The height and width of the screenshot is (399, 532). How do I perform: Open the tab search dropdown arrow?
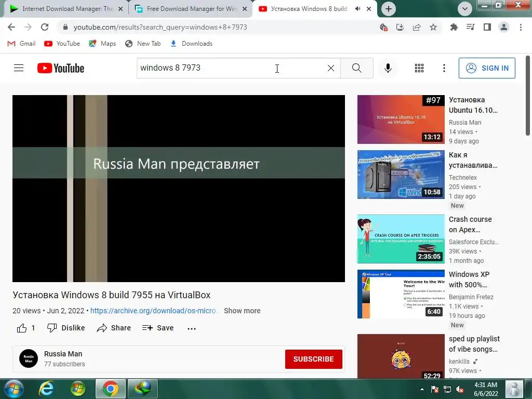(x=465, y=9)
